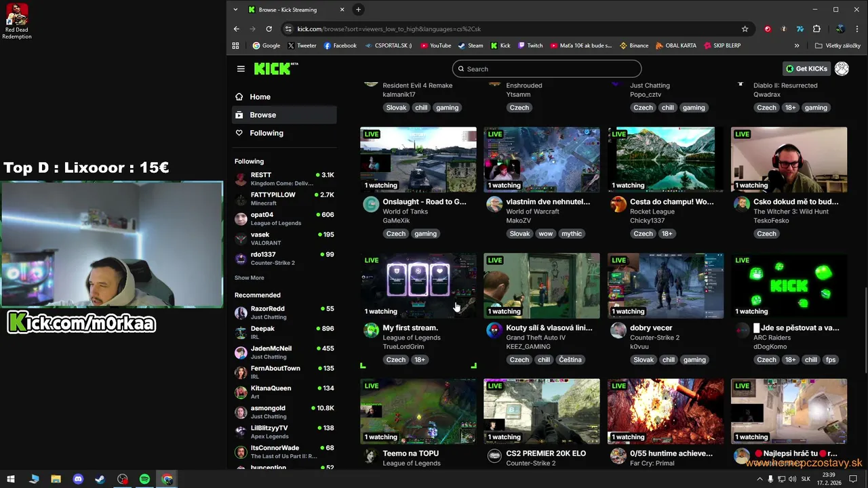868x488 pixels.
Task: Open the Tweeter bookmark
Action: [302, 45]
